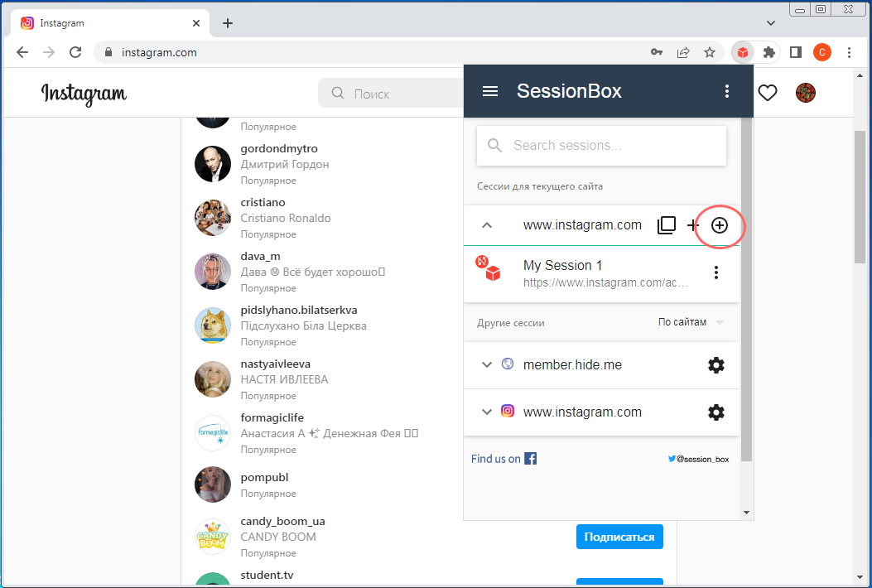Close the Instagram tab
The width and height of the screenshot is (872, 588).
(x=196, y=23)
